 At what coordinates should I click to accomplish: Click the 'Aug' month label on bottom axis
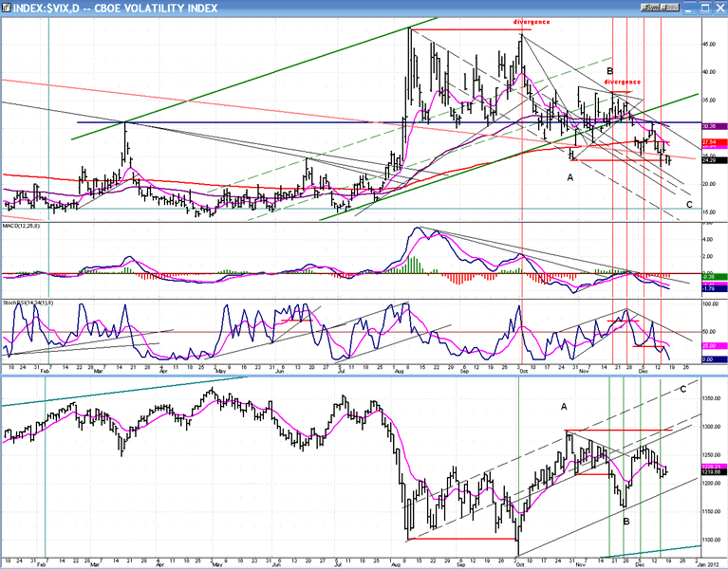pos(397,563)
